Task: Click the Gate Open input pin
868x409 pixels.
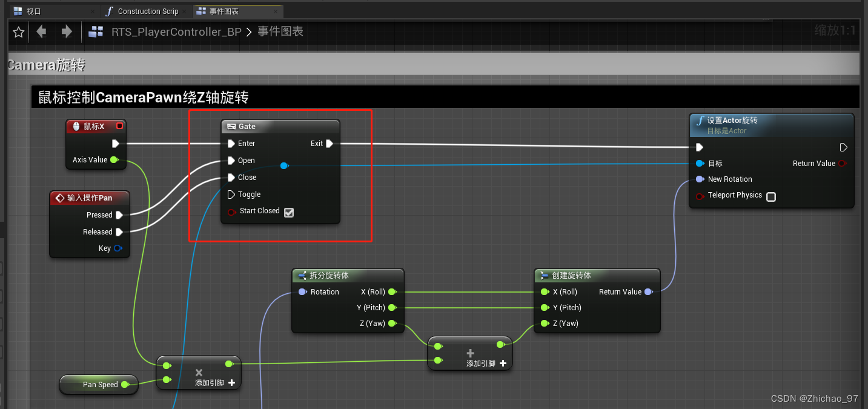Action: [x=231, y=161]
